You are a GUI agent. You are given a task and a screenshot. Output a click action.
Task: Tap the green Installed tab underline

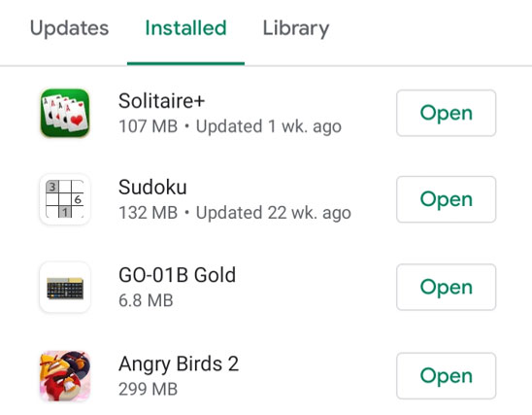(x=185, y=63)
